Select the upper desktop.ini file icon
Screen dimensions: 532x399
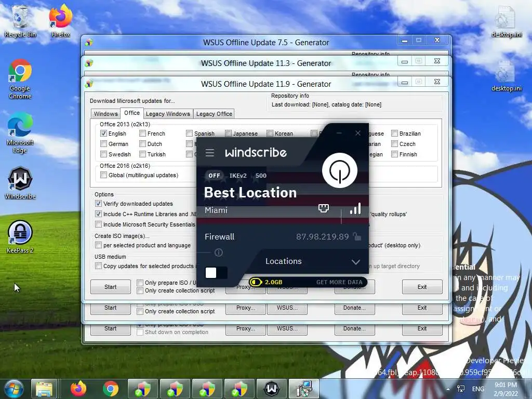click(506, 21)
